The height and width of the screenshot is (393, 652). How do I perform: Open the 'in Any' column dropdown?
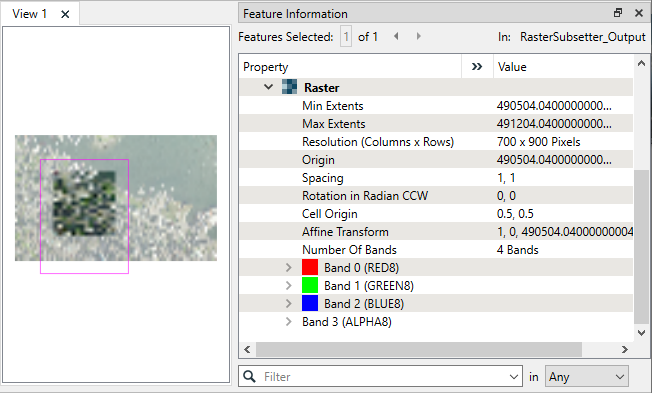pyautogui.click(x=587, y=376)
